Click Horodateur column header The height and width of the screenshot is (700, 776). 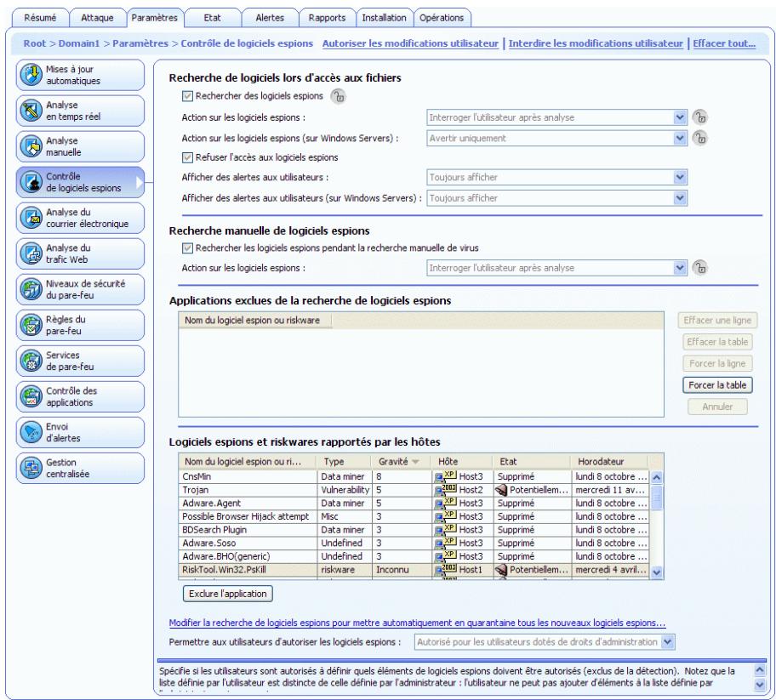(x=609, y=462)
